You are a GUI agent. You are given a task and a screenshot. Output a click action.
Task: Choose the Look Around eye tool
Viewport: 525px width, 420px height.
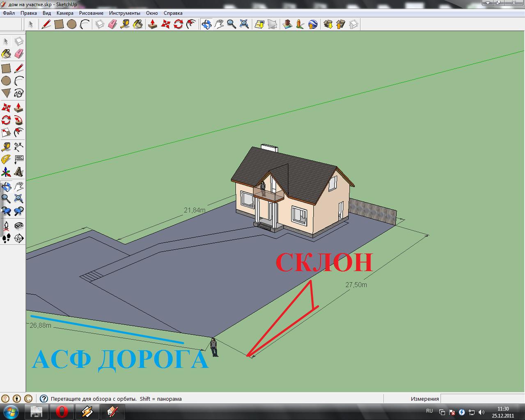(19, 226)
